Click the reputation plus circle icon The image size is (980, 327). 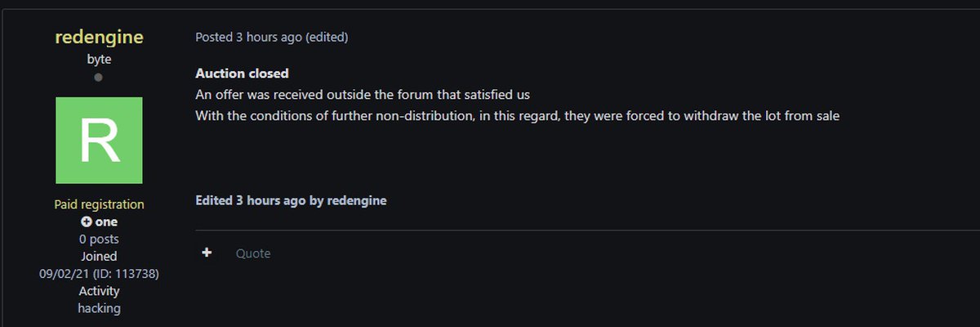click(86, 222)
